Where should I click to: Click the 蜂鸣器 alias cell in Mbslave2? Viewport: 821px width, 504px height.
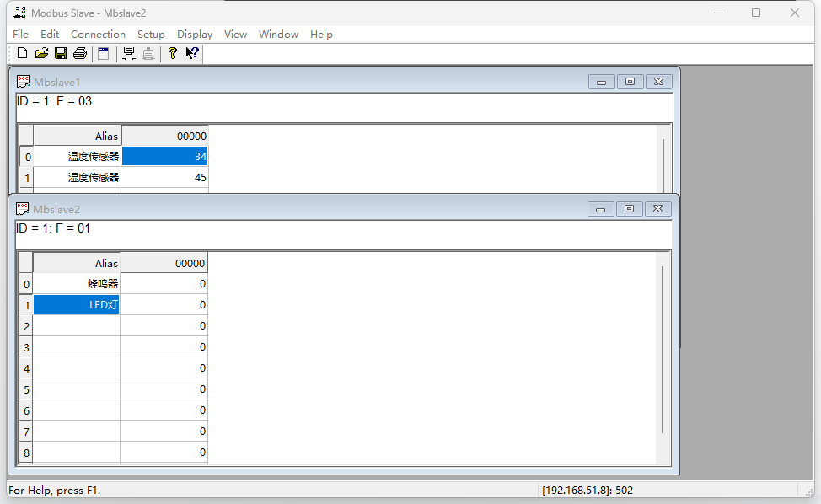pos(77,284)
